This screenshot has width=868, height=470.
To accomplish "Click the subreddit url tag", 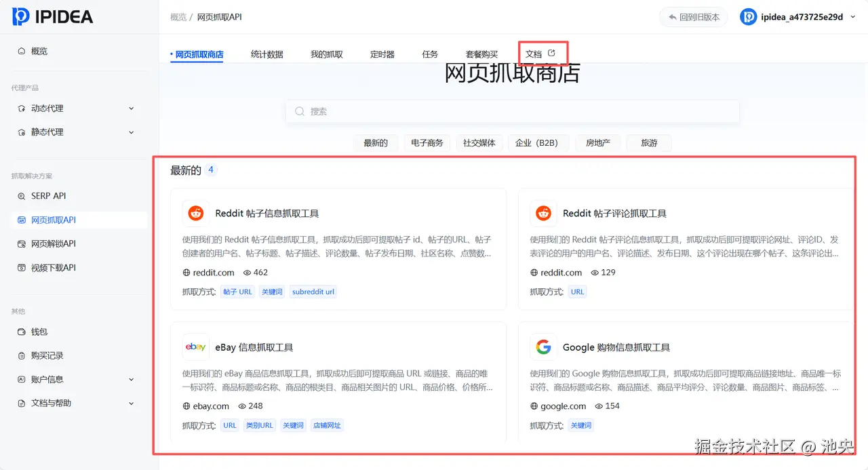I will [313, 292].
